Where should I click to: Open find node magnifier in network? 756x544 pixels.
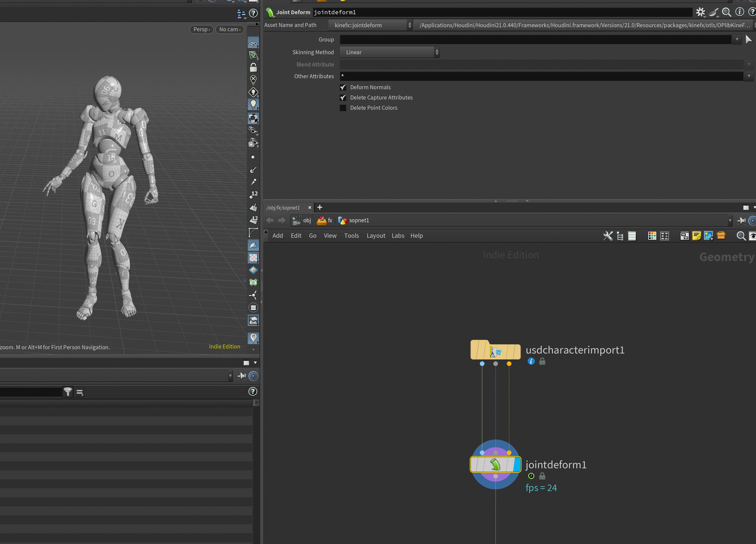click(741, 236)
